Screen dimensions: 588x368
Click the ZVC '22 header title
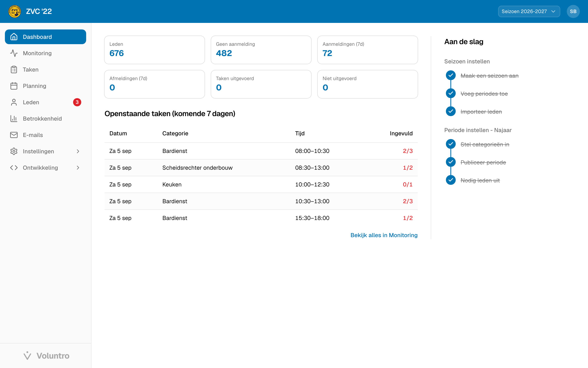coord(39,11)
